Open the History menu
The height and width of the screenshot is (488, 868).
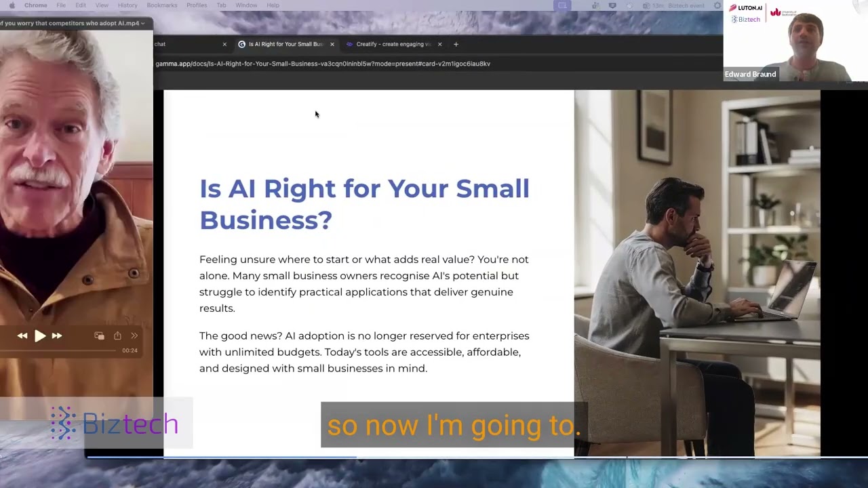tap(127, 5)
